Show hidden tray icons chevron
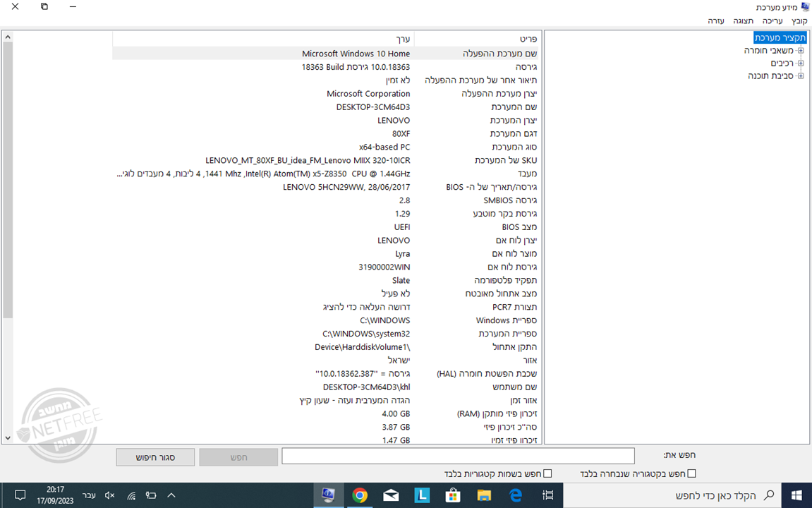Image resolution: width=812 pixels, height=508 pixels. point(171,495)
